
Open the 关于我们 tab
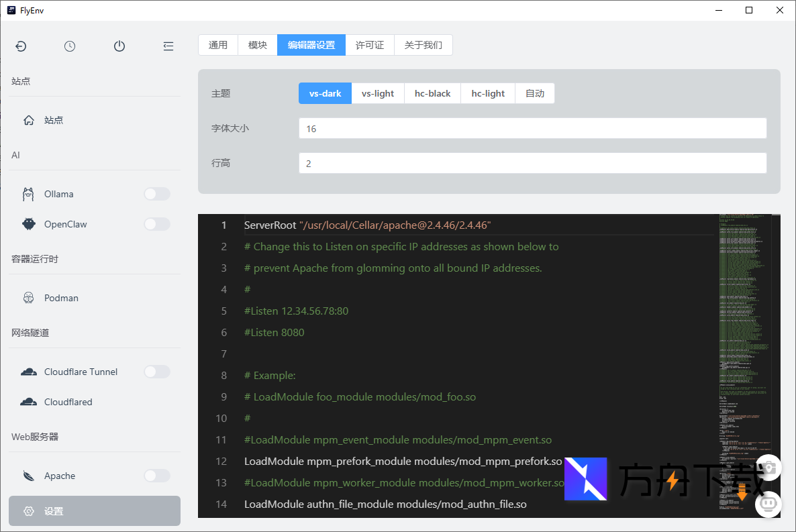(x=423, y=45)
